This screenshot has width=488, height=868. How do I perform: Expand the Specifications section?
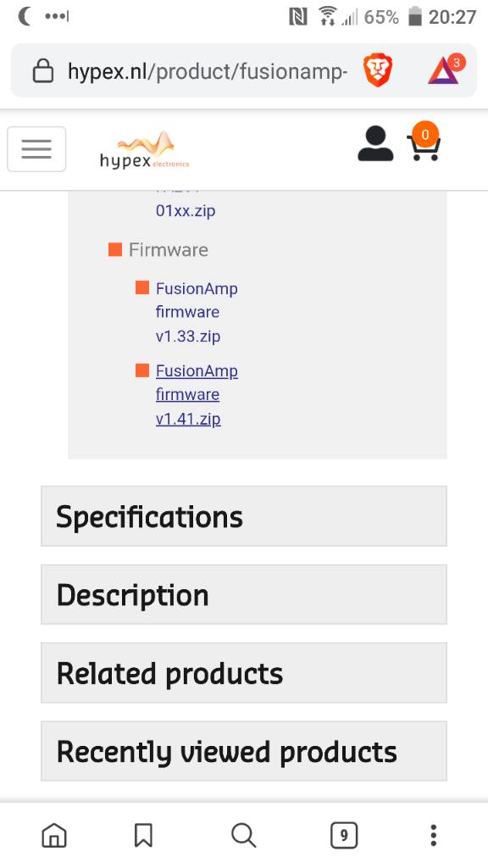[244, 516]
